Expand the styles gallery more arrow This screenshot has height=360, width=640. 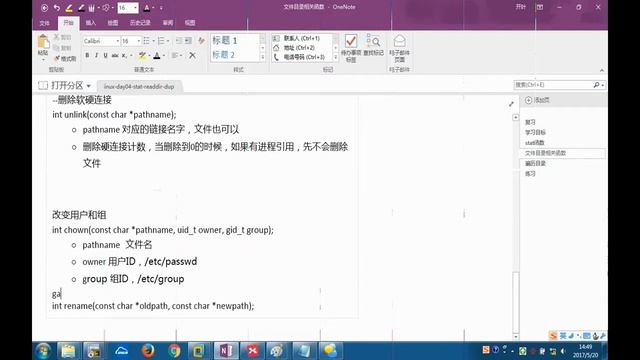[x=262, y=58]
